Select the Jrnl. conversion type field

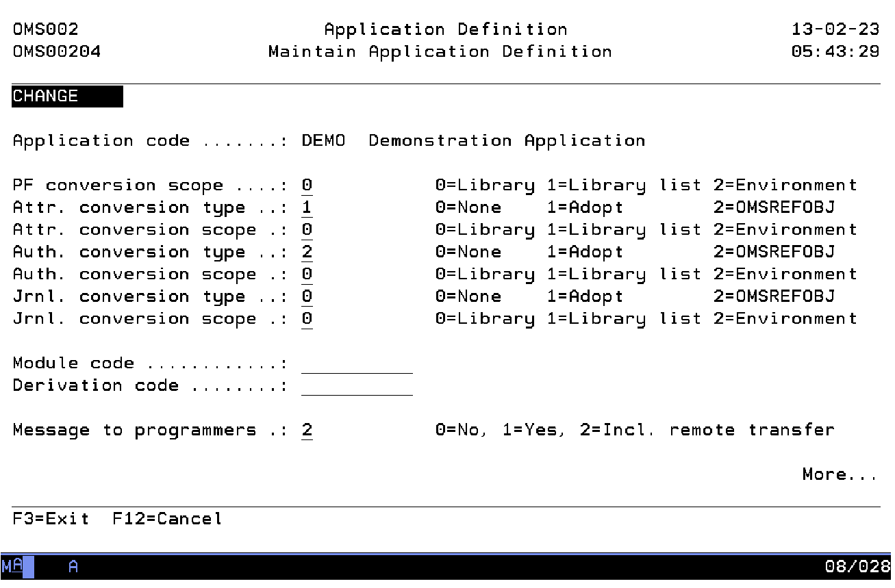[307, 297]
